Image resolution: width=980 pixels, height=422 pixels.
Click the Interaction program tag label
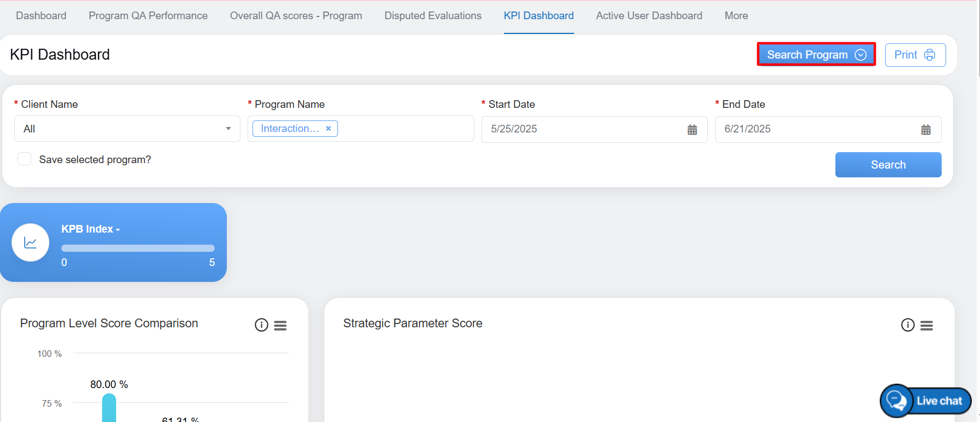(x=290, y=129)
